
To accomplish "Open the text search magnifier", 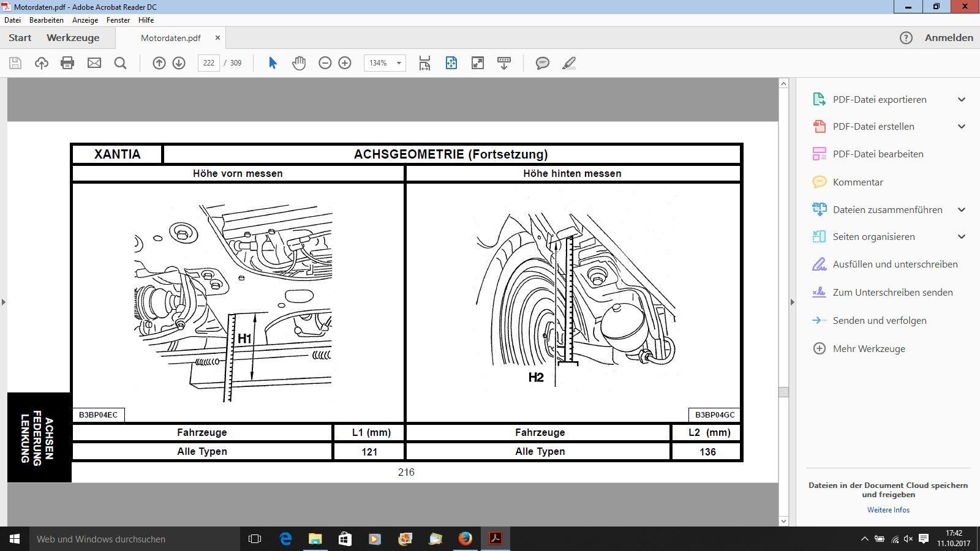I will [121, 63].
